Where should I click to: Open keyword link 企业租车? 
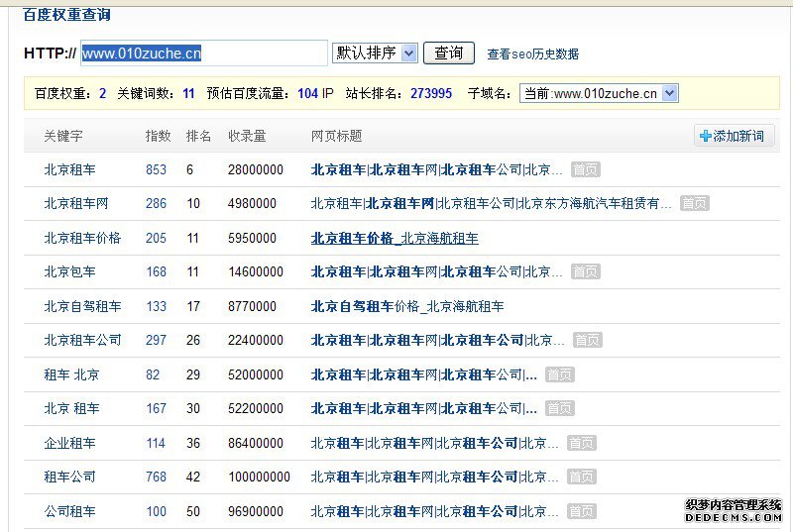pos(69,443)
